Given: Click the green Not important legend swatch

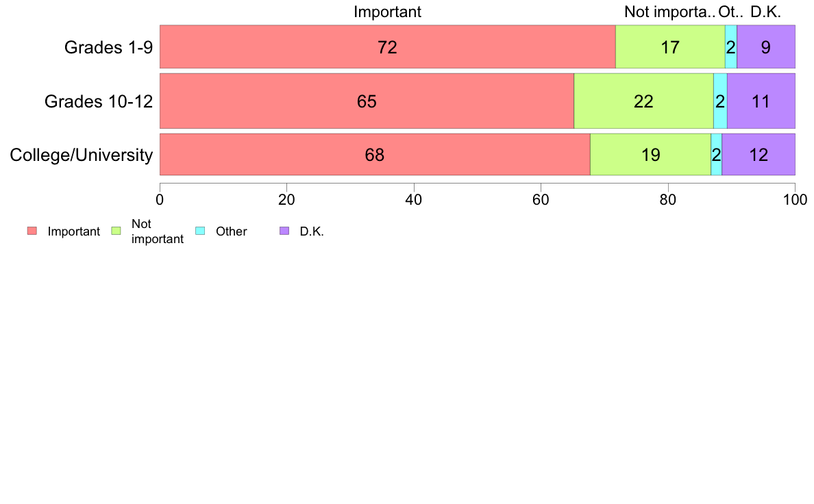Looking at the screenshot, I should [x=116, y=231].
